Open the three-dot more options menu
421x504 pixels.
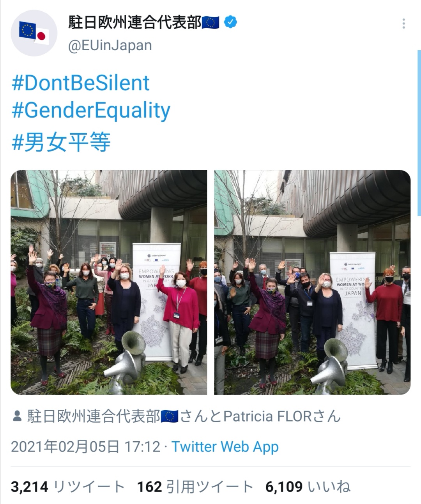pos(403,23)
